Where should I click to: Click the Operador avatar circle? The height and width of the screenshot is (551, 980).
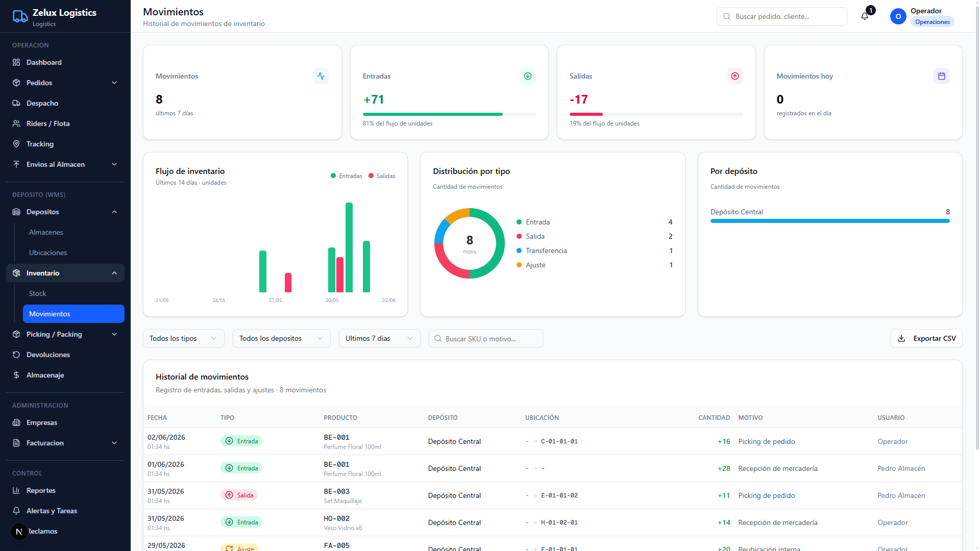pyautogui.click(x=898, y=16)
